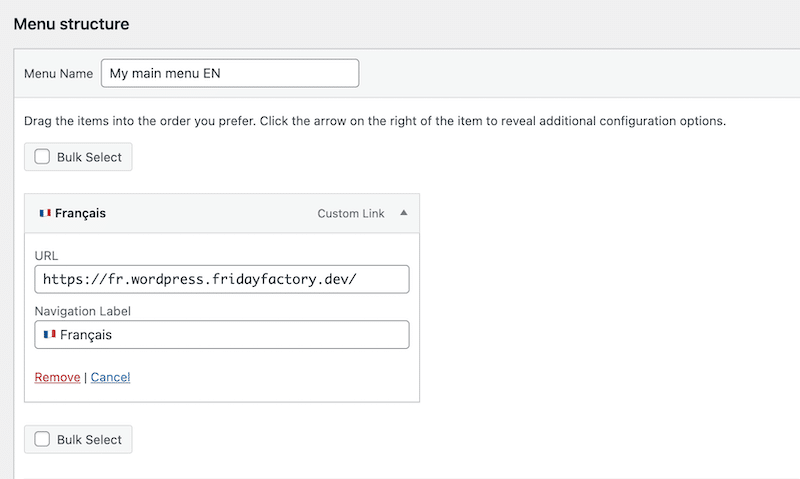Viewport: 800px width, 479px height.
Task: Click the URL field label
Action: 46,256
